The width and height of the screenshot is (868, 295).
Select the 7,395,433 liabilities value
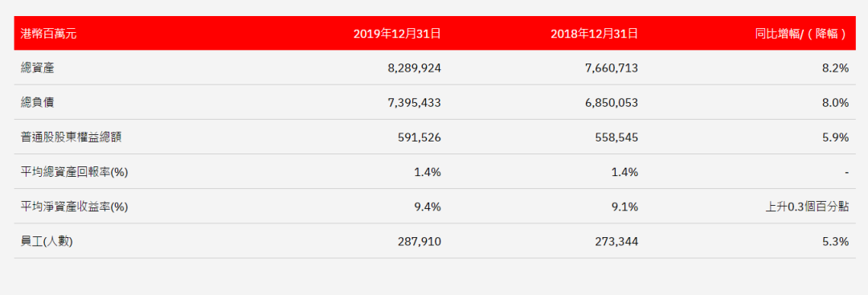tap(414, 102)
